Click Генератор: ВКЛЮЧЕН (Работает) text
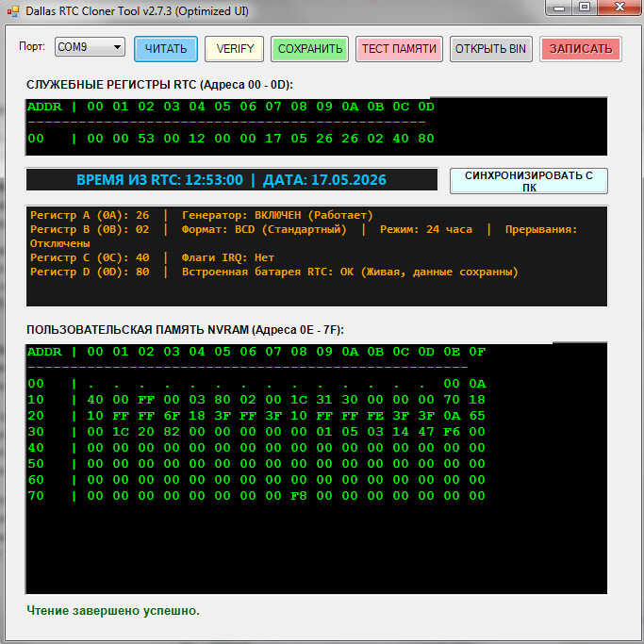The image size is (644, 644). pos(277,215)
